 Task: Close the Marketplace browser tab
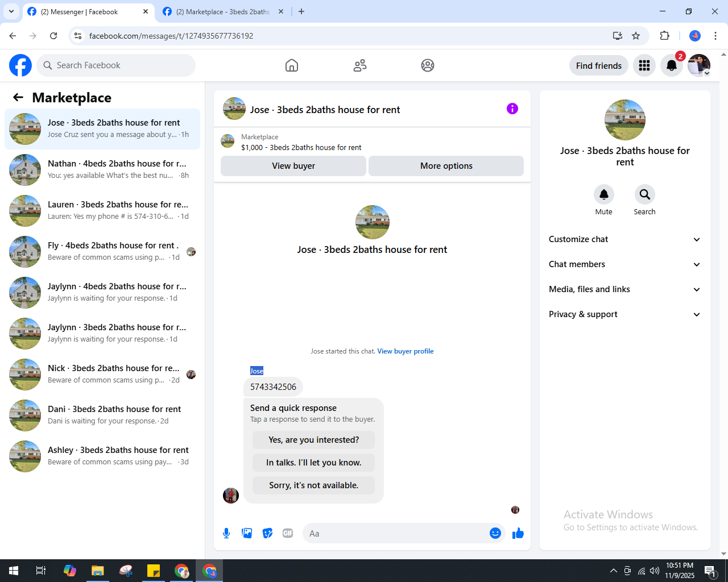(x=280, y=11)
